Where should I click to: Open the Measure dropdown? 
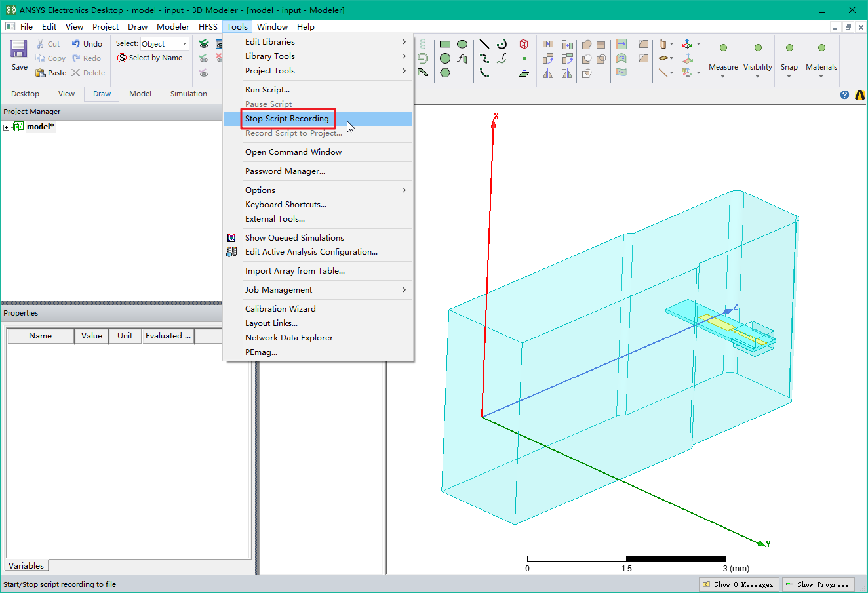[723, 77]
